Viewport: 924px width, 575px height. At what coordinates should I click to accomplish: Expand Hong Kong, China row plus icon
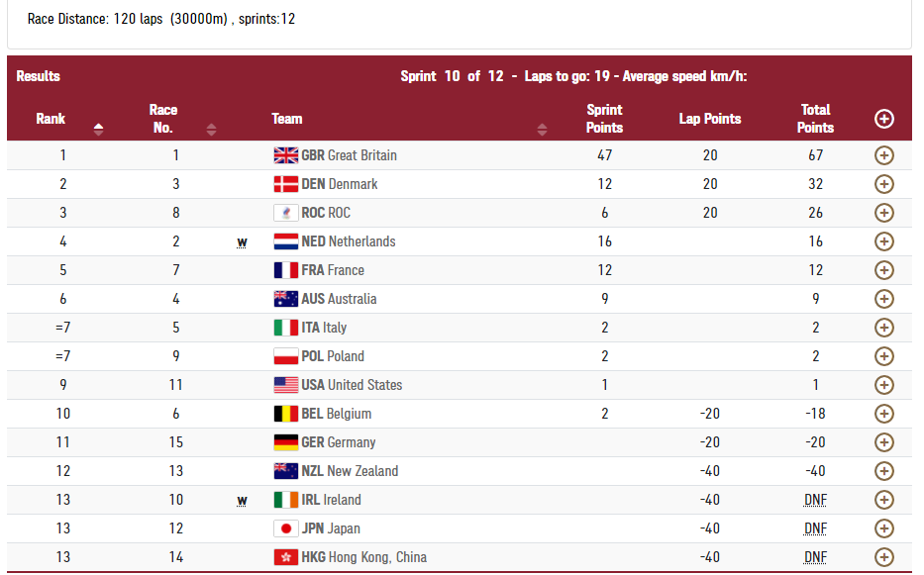pos(883,557)
